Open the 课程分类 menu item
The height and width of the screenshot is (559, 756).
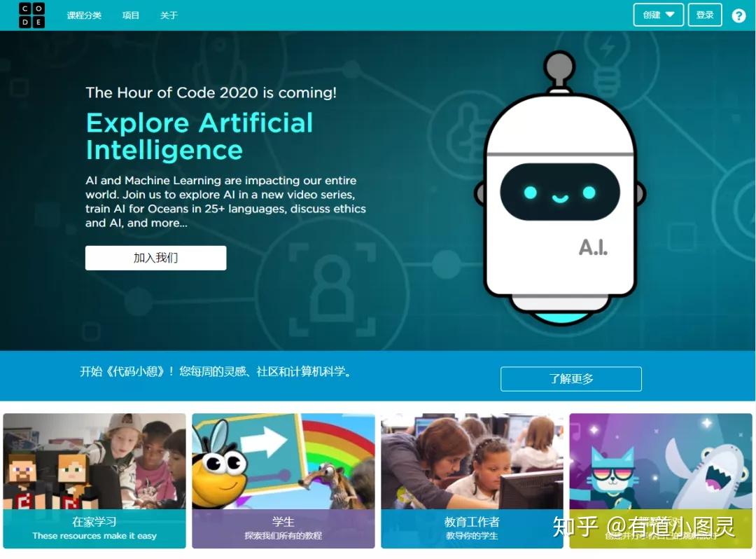[x=84, y=15]
